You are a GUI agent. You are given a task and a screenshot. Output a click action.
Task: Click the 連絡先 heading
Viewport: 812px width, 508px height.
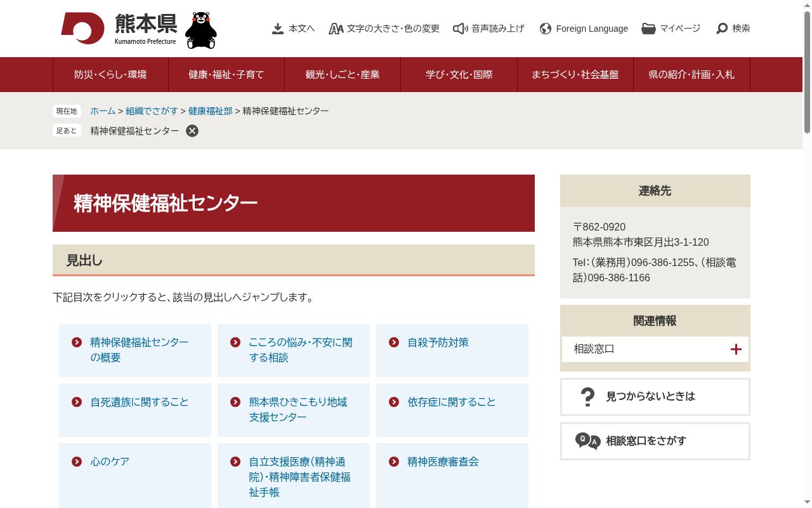655,190
